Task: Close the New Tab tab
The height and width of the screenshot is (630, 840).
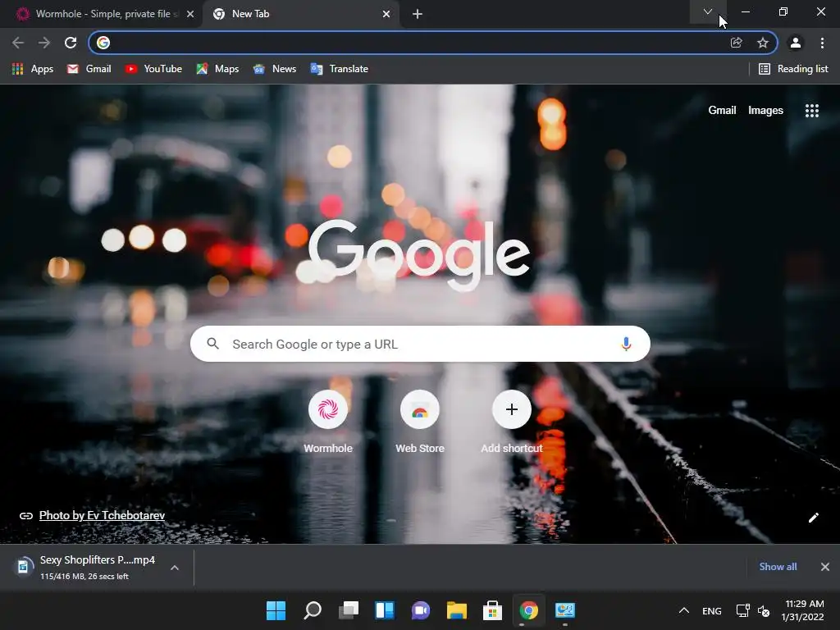Action: pos(386,14)
